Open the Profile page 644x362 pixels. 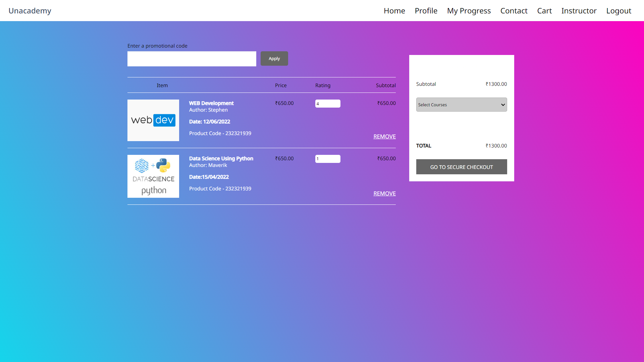[426, 10]
